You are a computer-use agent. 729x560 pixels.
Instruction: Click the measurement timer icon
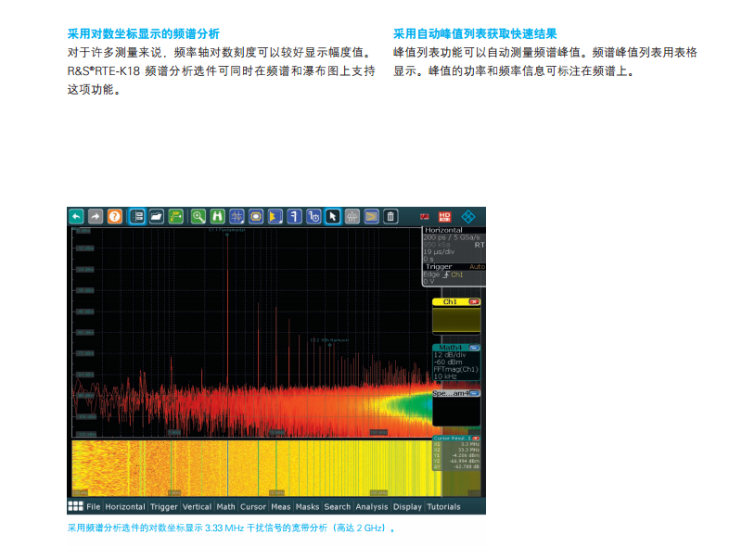coord(313,217)
